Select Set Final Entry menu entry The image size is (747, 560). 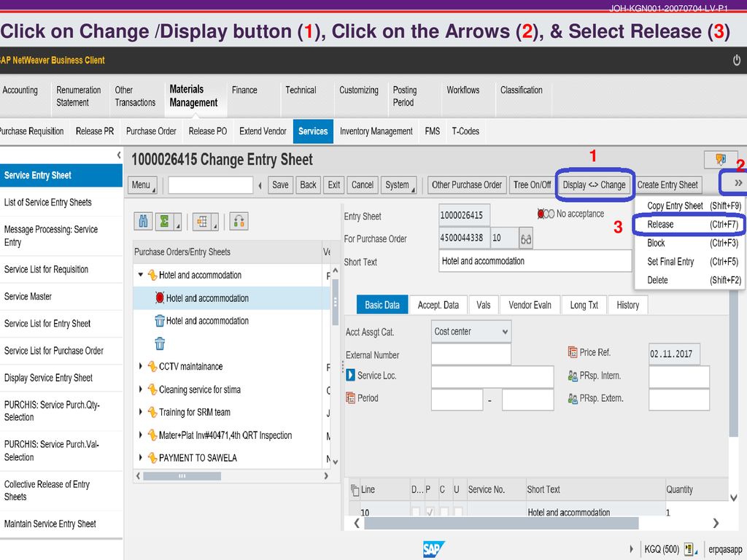click(x=689, y=262)
